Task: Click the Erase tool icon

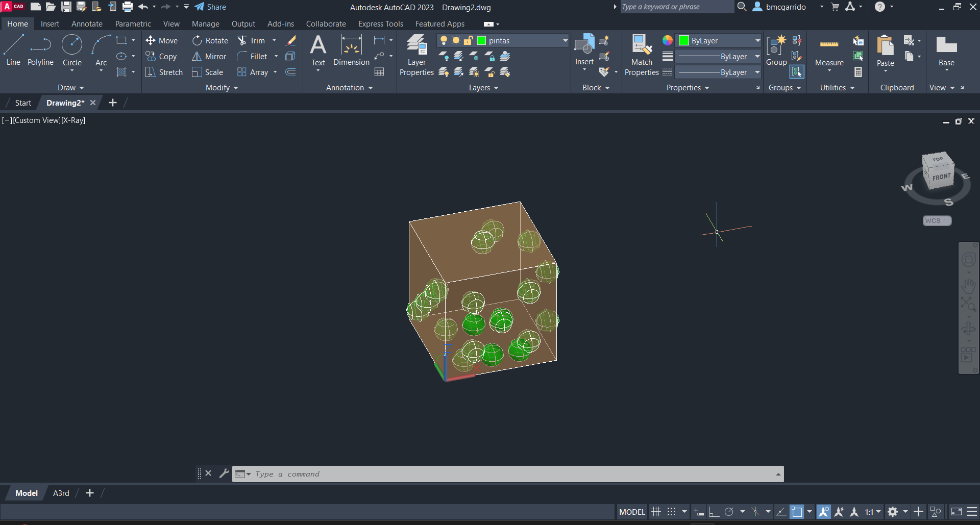Action: pos(291,41)
